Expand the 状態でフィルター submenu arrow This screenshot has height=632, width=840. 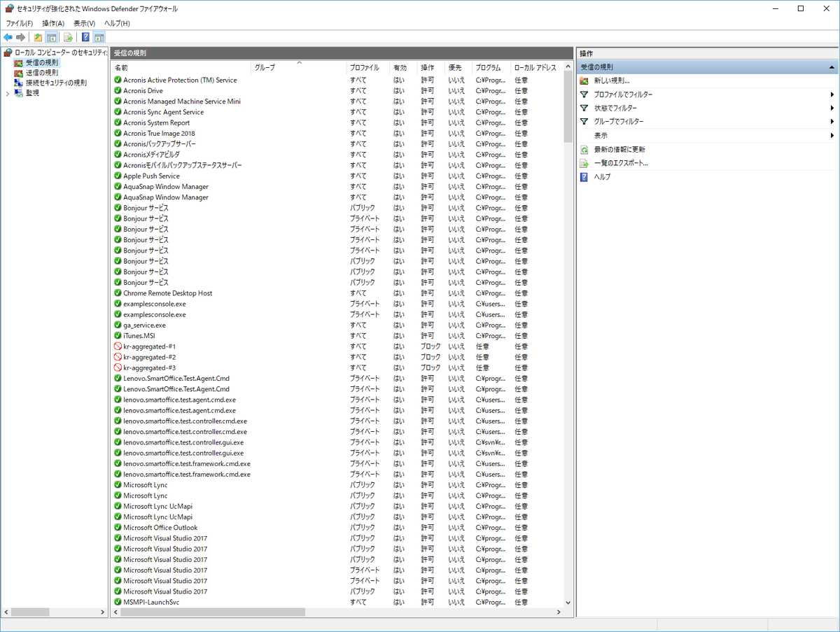[x=832, y=108]
